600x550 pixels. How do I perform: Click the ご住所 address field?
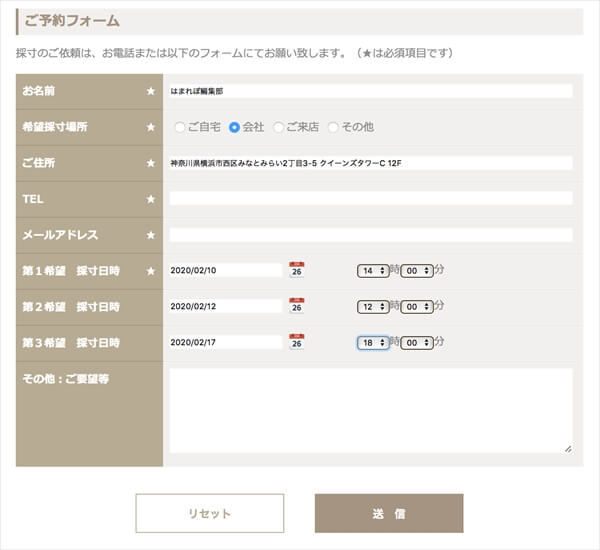coord(370,163)
